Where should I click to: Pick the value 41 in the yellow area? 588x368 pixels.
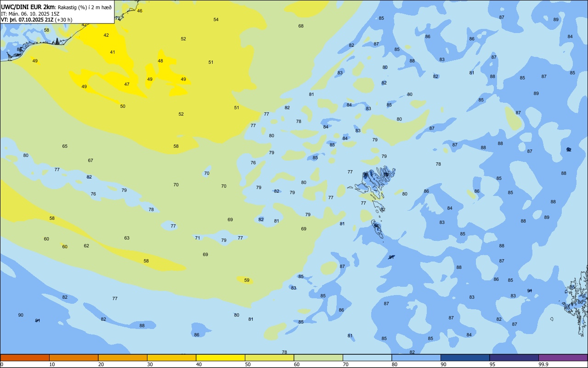(x=113, y=52)
